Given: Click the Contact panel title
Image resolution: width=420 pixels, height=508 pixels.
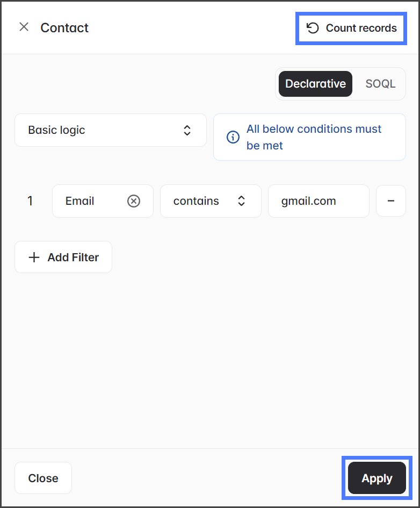Looking at the screenshot, I should (64, 28).
